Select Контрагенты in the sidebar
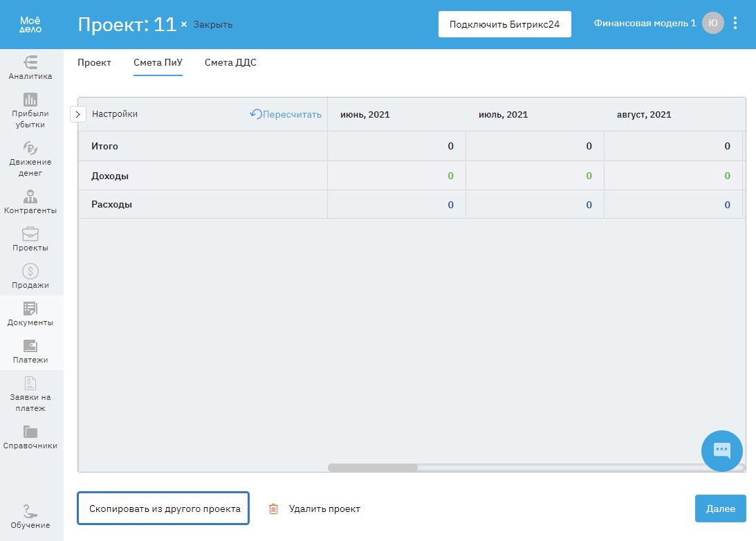Image resolution: width=756 pixels, height=541 pixels. [x=30, y=201]
